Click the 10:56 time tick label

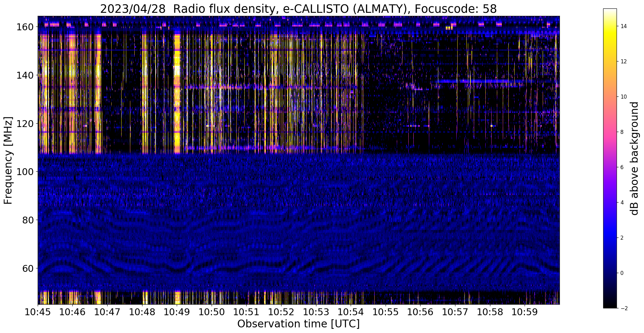pos(420,312)
